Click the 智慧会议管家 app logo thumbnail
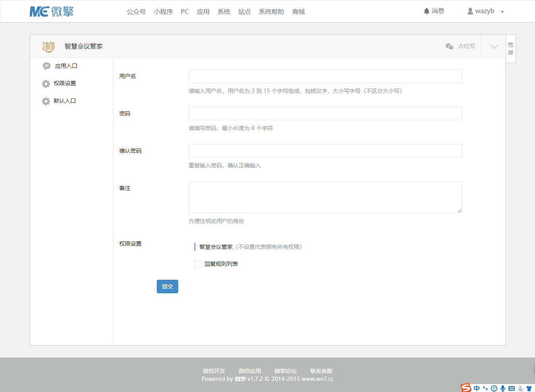 click(x=48, y=46)
